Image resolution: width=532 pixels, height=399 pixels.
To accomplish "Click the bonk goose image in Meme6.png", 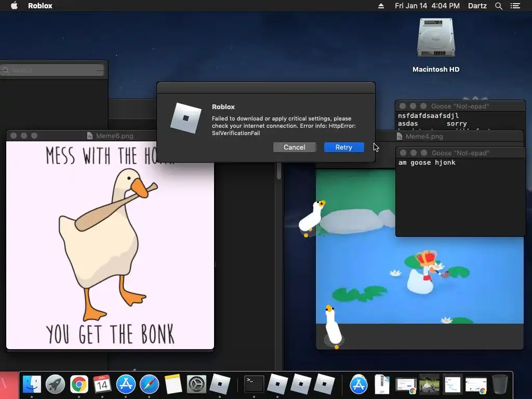I will [x=110, y=245].
